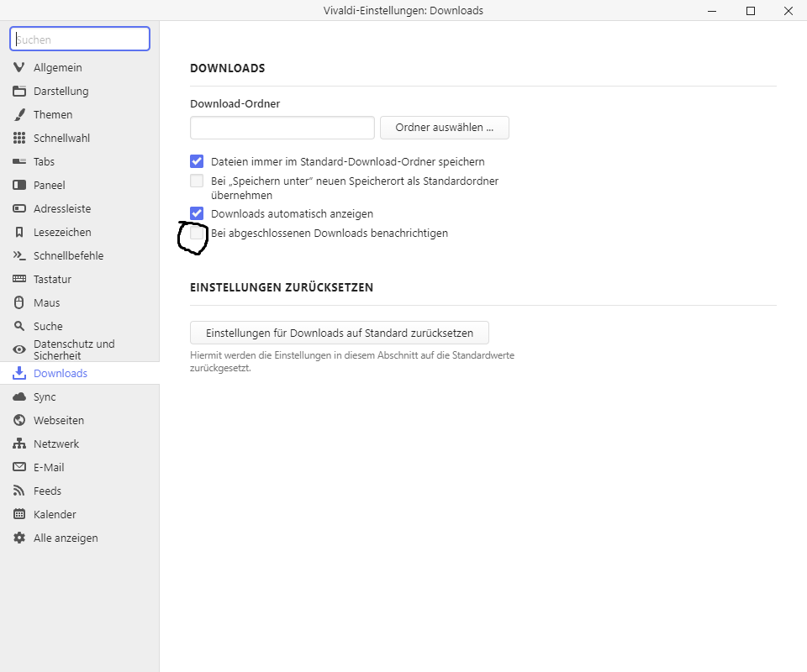The image size is (807, 672).
Task: Select the Suche magnifier icon
Action: pos(19,326)
